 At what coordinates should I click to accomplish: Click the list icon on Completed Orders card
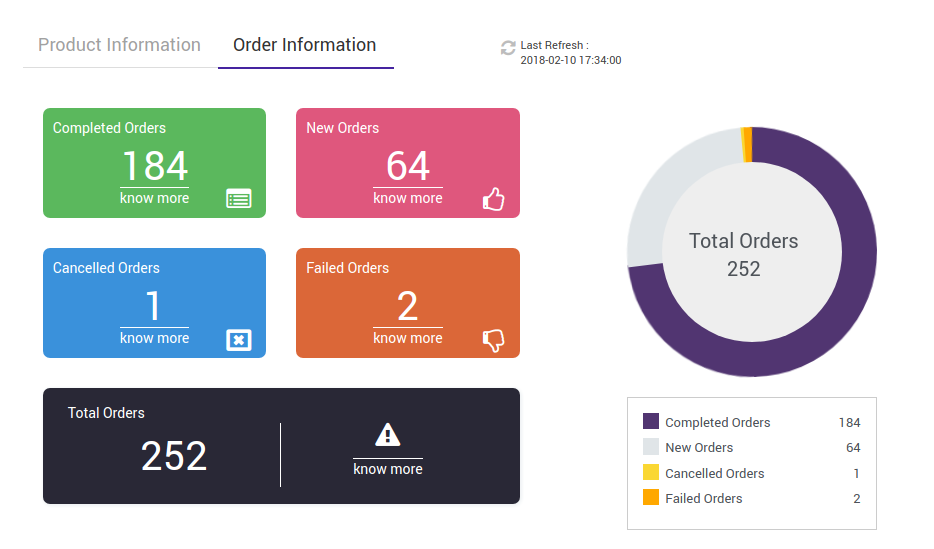(x=239, y=198)
